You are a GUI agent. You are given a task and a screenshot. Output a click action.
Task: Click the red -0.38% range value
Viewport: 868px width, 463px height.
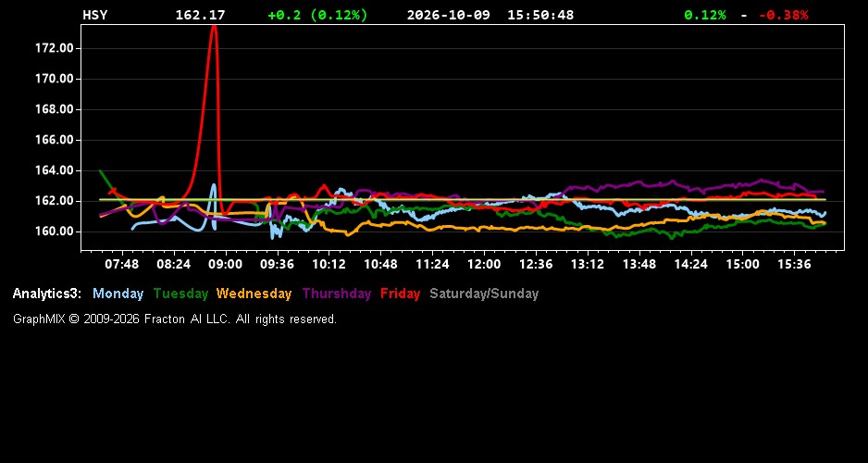(x=783, y=15)
